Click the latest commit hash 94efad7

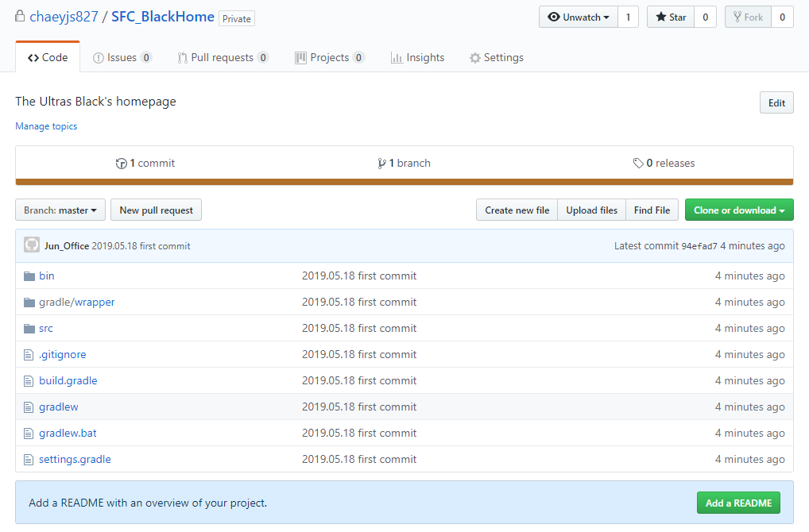pos(699,246)
